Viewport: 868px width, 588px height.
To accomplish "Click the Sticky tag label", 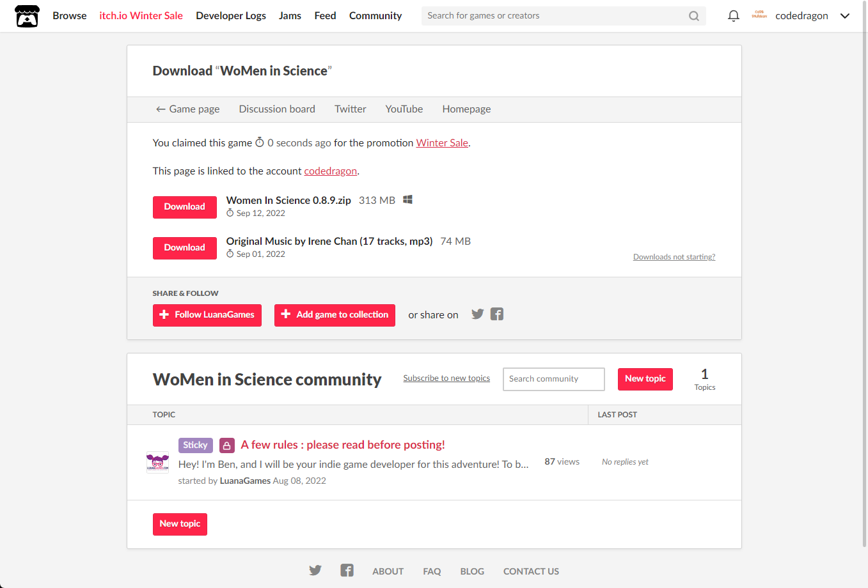I will pyautogui.click(x=196, y=445).
